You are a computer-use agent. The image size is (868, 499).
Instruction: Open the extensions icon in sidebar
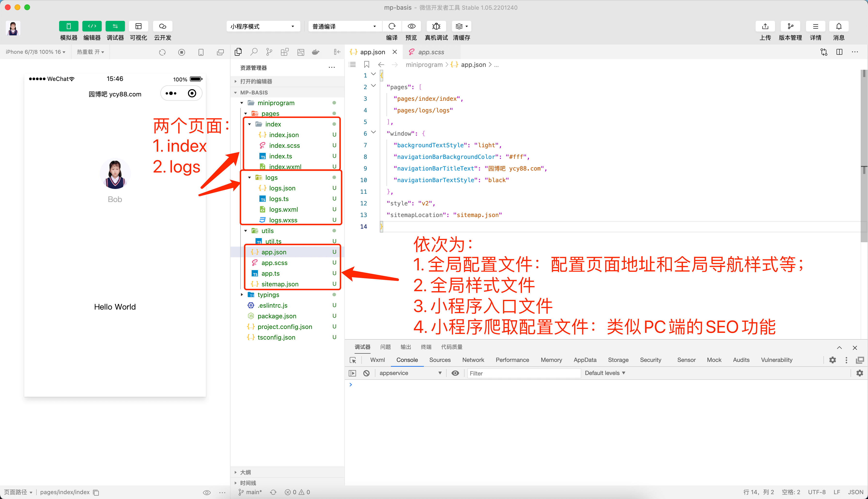285,52
